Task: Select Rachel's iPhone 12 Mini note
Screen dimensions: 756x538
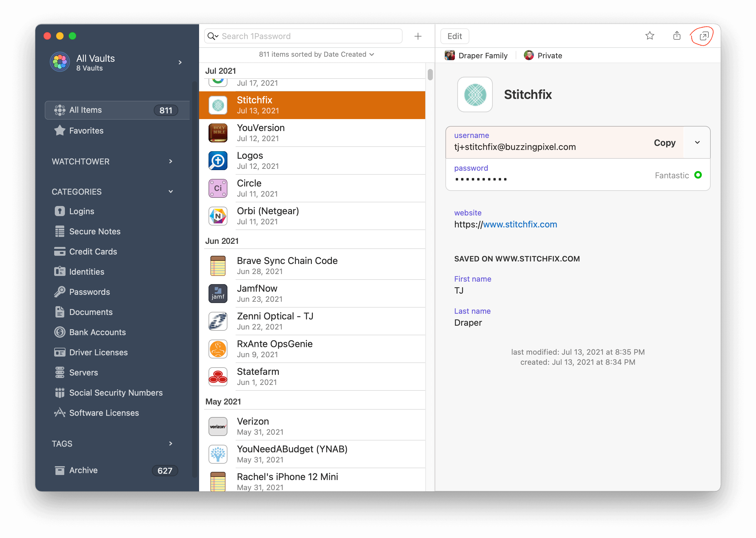Action: (312, 480)
